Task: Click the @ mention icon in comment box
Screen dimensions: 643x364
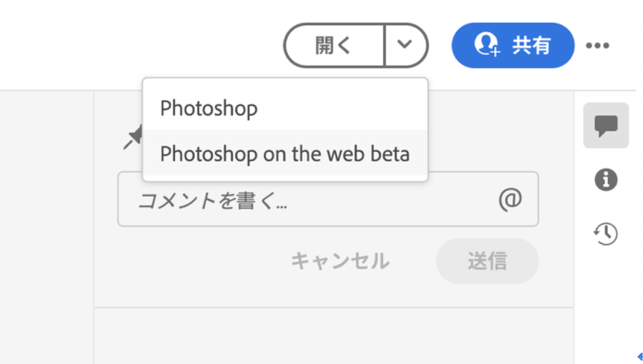Action: [510, 200]
